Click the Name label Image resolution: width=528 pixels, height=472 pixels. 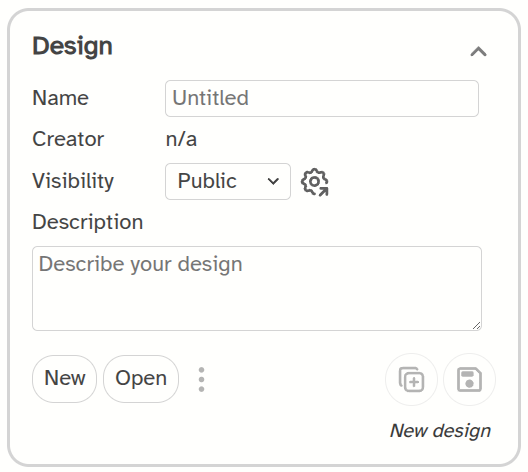[x=61, y=98]
